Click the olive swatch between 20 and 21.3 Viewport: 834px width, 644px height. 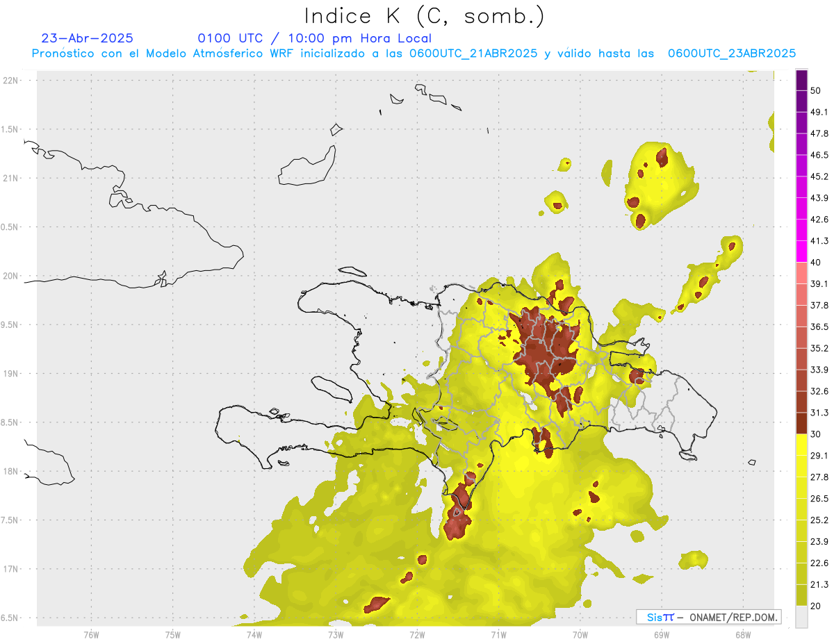click(x=801, y=595)
